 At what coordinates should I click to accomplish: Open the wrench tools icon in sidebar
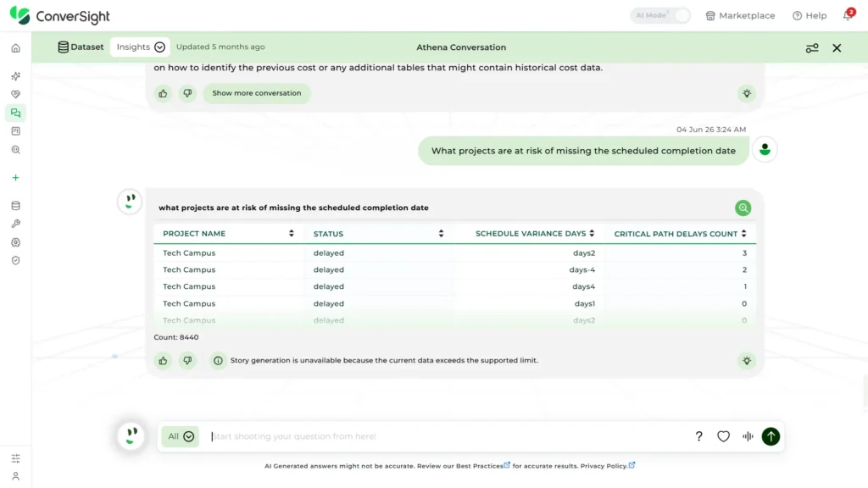point(15,224)
